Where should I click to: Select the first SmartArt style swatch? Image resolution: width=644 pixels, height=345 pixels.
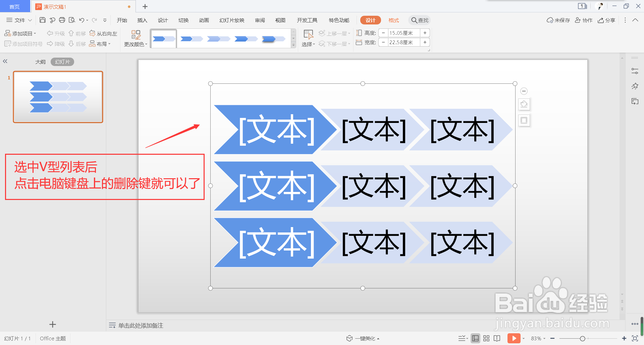coord(163,39)
